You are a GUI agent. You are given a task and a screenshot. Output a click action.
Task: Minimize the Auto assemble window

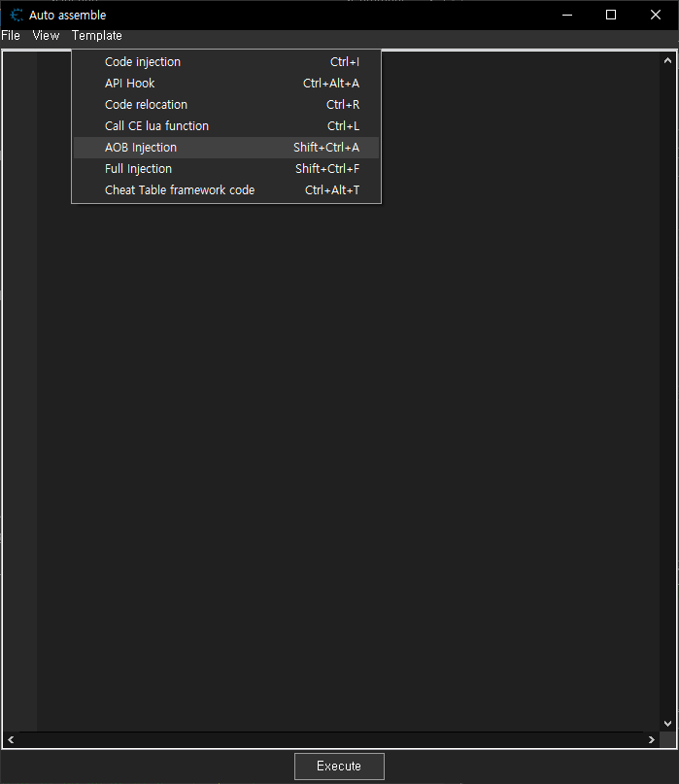click(567, 15)
